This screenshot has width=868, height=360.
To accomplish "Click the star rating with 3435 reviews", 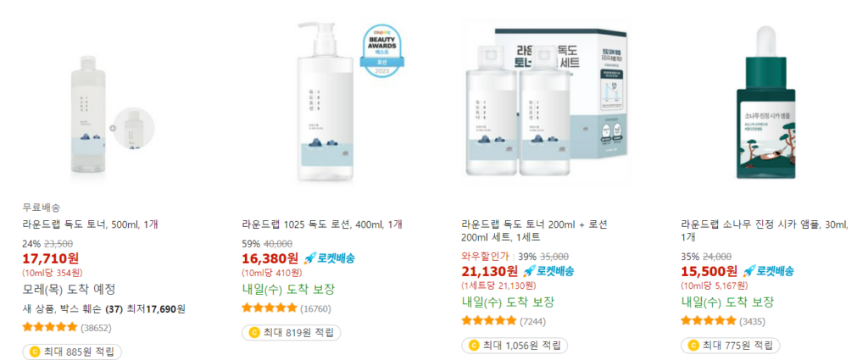I will tap(708, 321).
